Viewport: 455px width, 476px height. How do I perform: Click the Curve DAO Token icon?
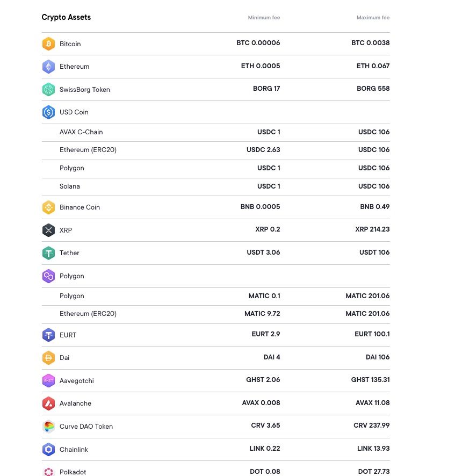tap(48, 427)
